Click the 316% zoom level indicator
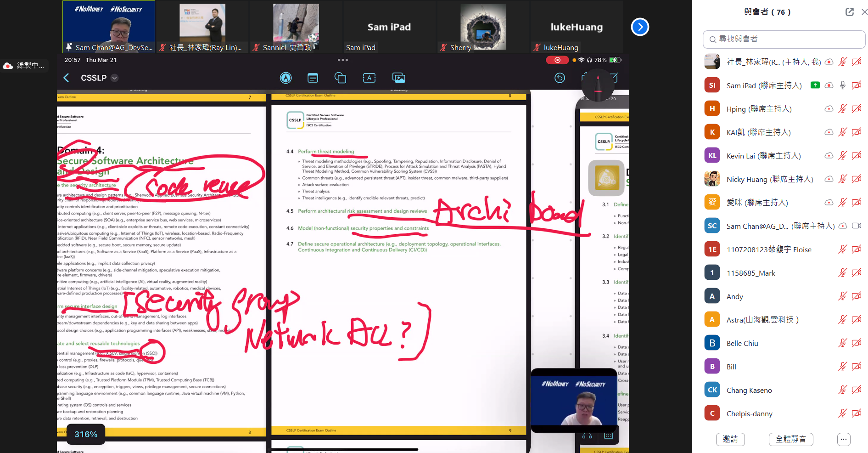Viewport: 868px width, 453px height. pos(86,434)
